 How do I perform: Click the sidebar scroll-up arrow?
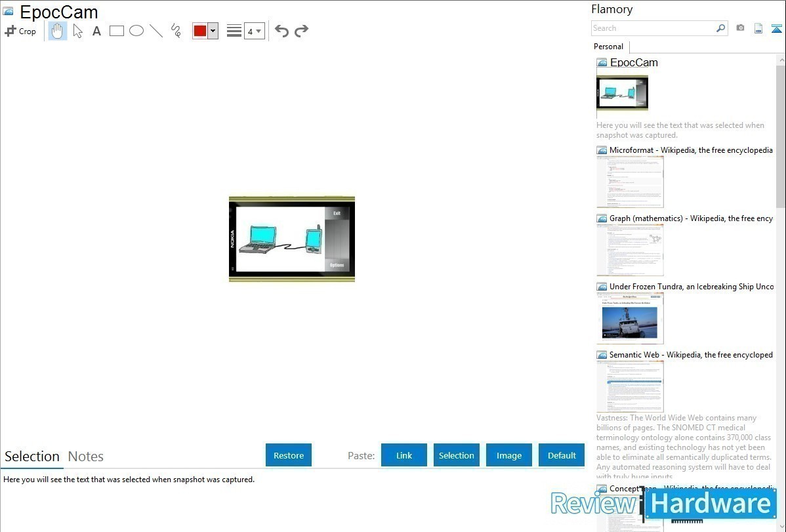pos(781,60)
